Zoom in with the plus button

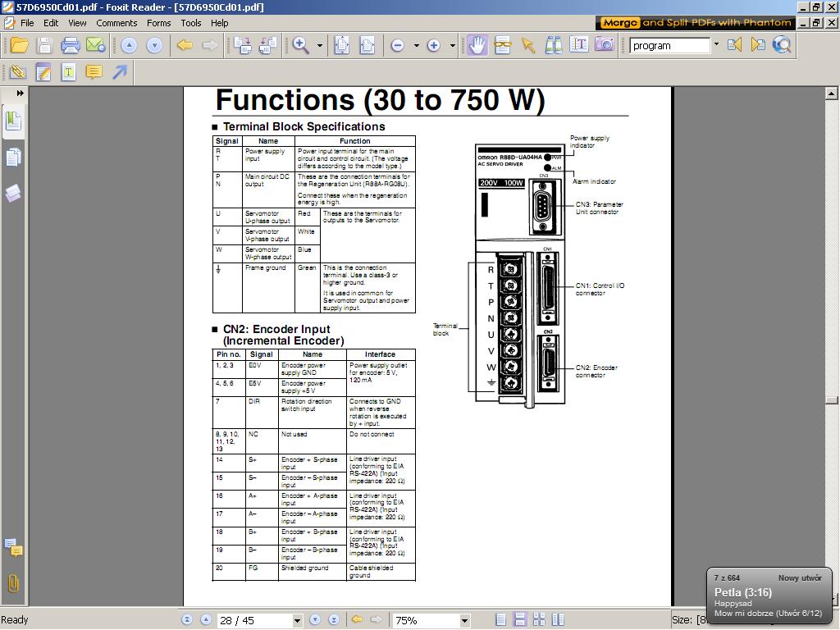click(434, 46)
